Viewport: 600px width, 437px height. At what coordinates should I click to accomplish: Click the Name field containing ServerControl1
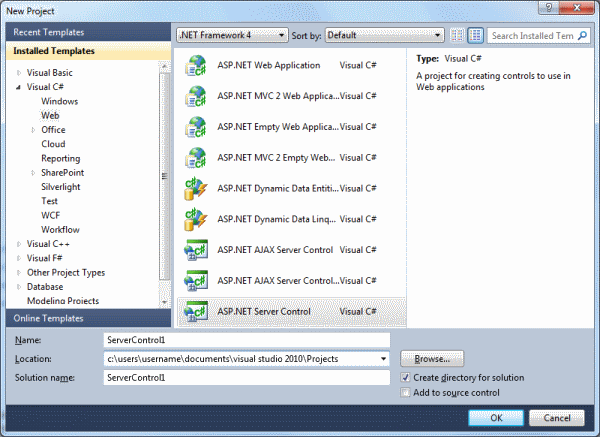coord(247,340)
